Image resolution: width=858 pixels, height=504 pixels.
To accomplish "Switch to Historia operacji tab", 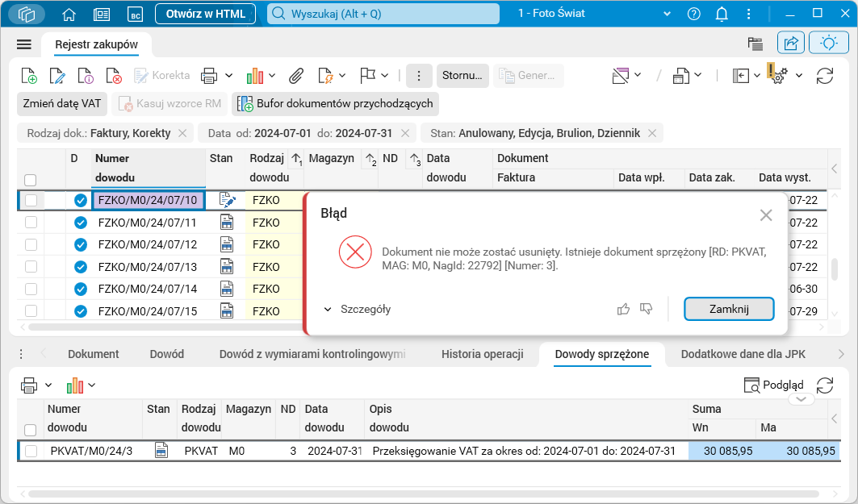I will (483, 354).
